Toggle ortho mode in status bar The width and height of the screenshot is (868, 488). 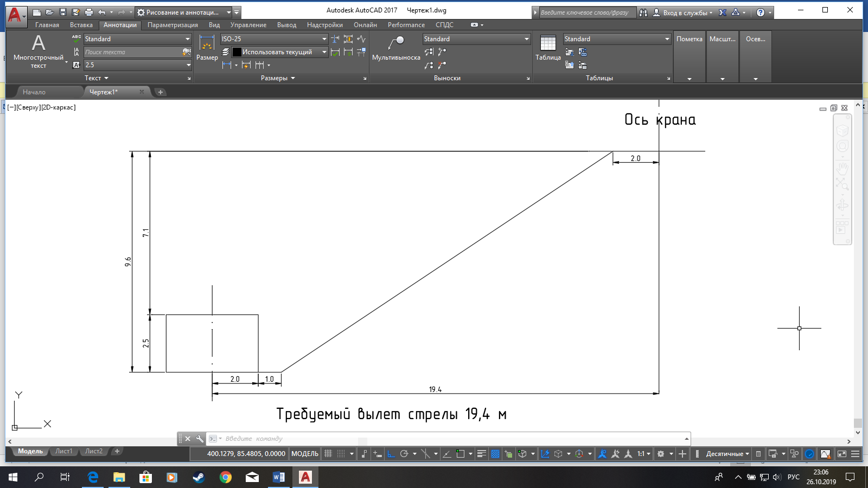[x=391, y=454]
